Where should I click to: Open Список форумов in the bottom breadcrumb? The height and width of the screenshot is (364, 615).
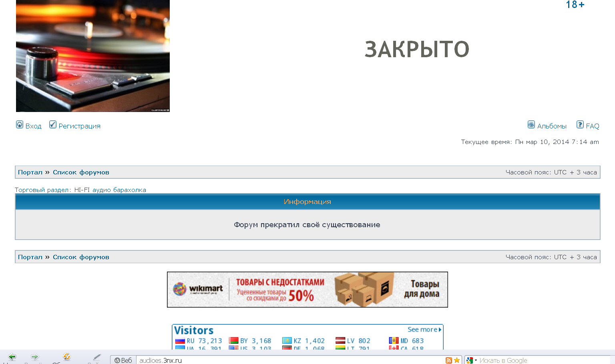pos(81,257)
